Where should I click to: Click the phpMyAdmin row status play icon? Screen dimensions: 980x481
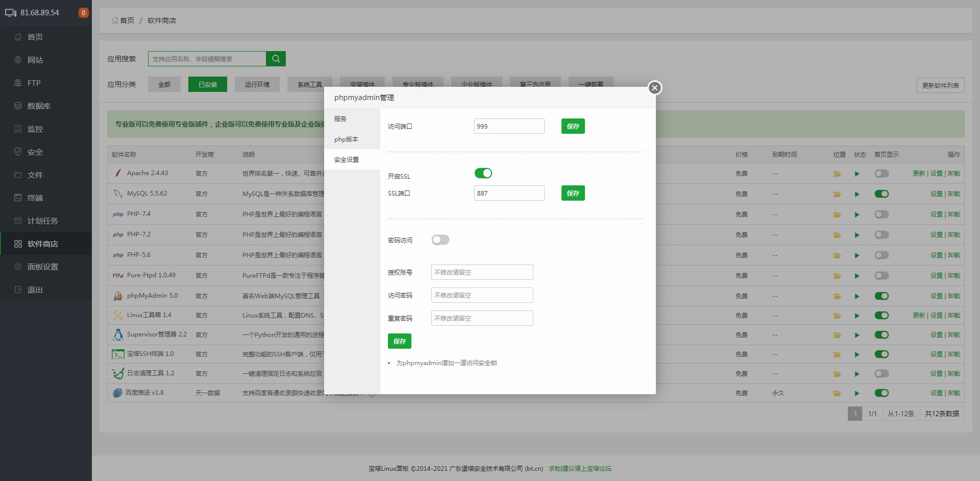tap(857, 296)
